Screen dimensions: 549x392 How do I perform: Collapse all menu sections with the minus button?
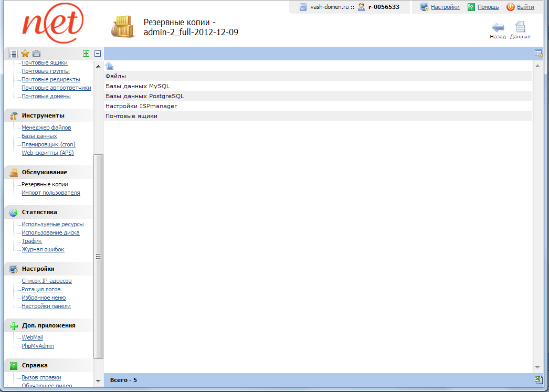pyautogui.click(x=98, y=54)
